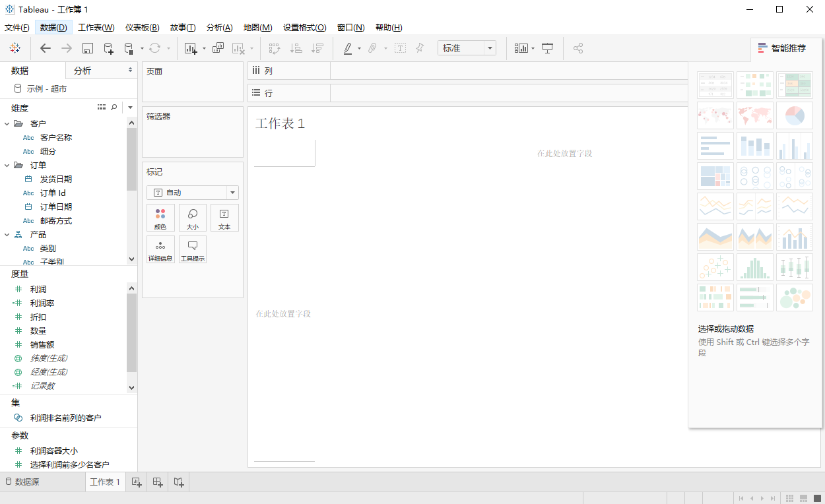Add new worksheet tab icon at bottom
Image resolution: width=825 pixels, height=504 pixels.
[137, 482]
